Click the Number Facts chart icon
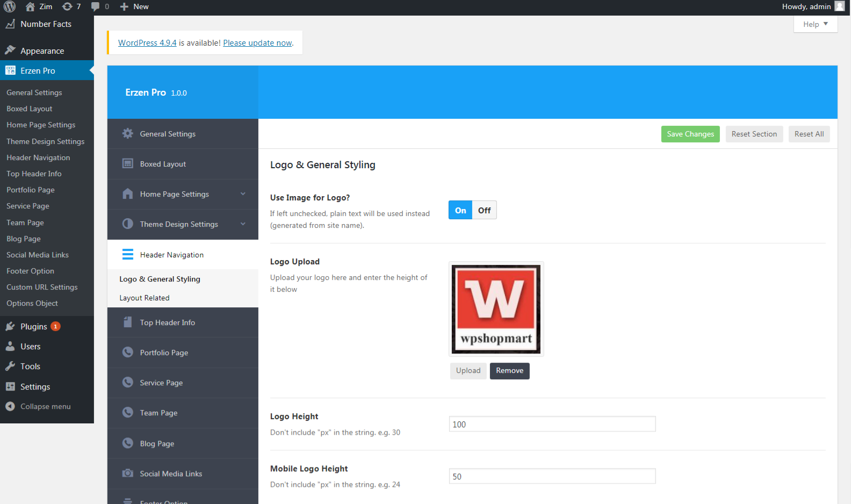 coord(10,24)
